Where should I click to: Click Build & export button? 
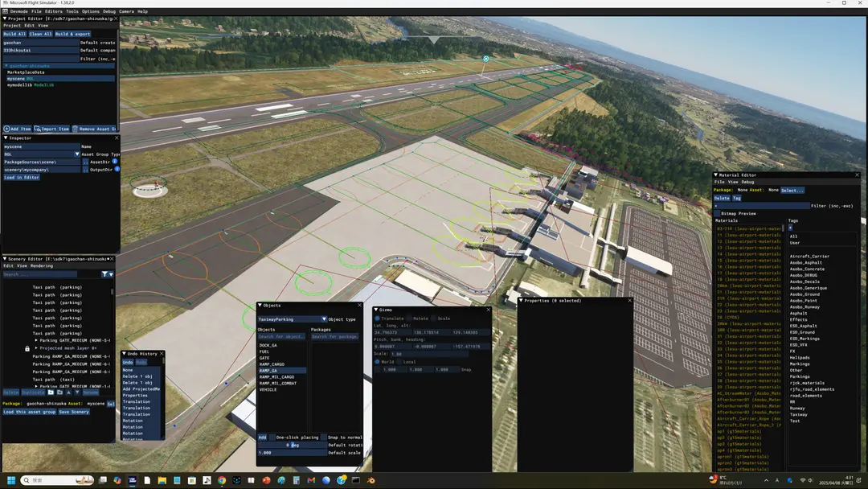(x=72, y=34)
